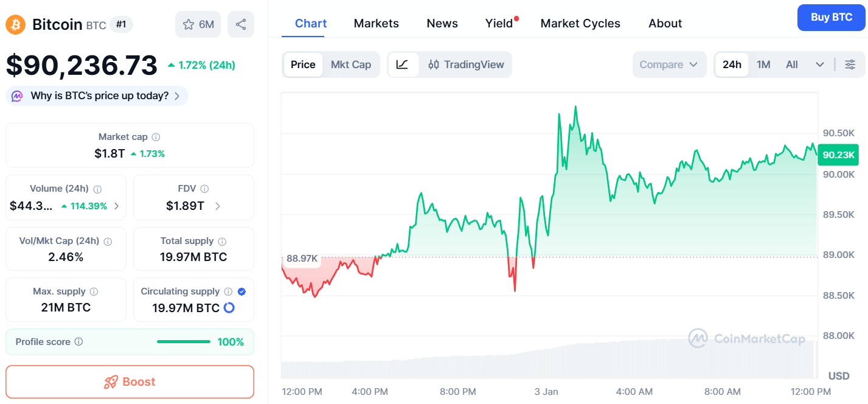The width and height of the screenshot is (868, 404).
Task: Click the Buy BTC button
Action: (832, 17)
